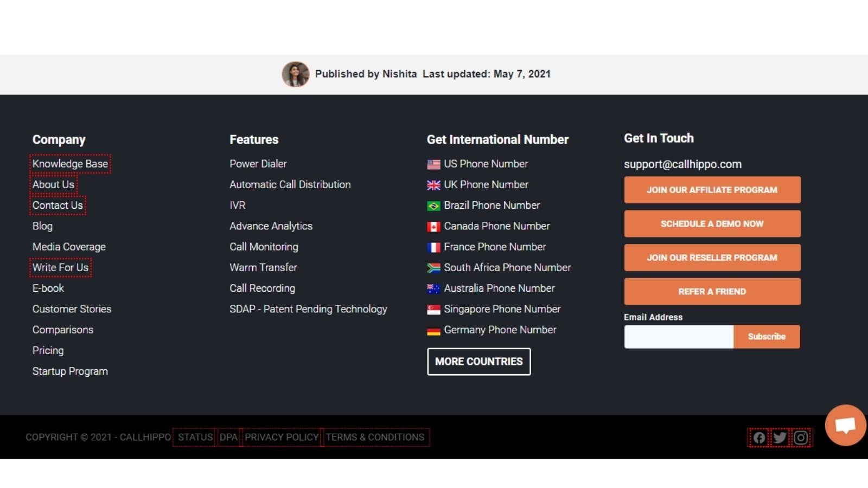Click the Singapore flag icon
Viewport: 868px width, 488px height.
(433, 310)
